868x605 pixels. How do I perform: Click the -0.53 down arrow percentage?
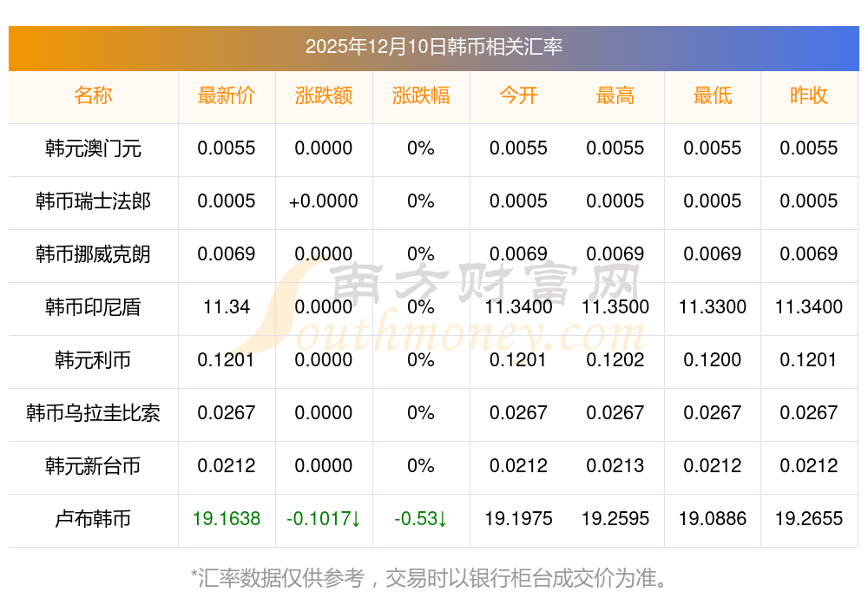point(421,519)
